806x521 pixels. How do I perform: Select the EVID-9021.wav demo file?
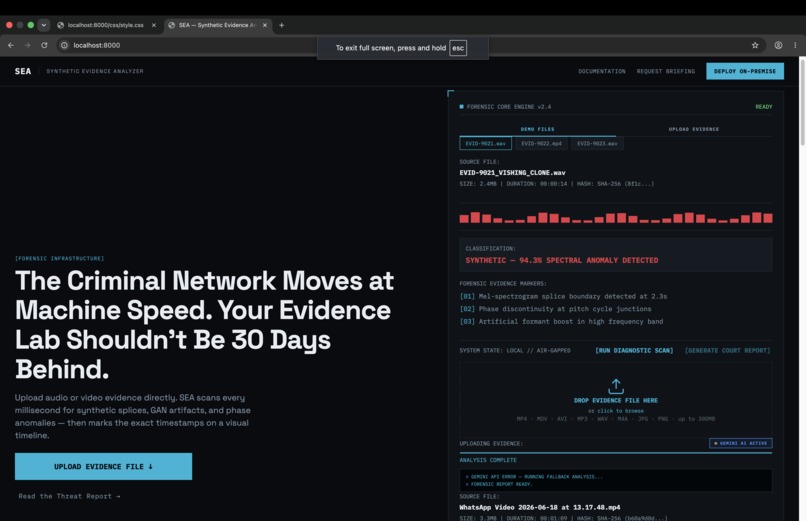[485, 143]
